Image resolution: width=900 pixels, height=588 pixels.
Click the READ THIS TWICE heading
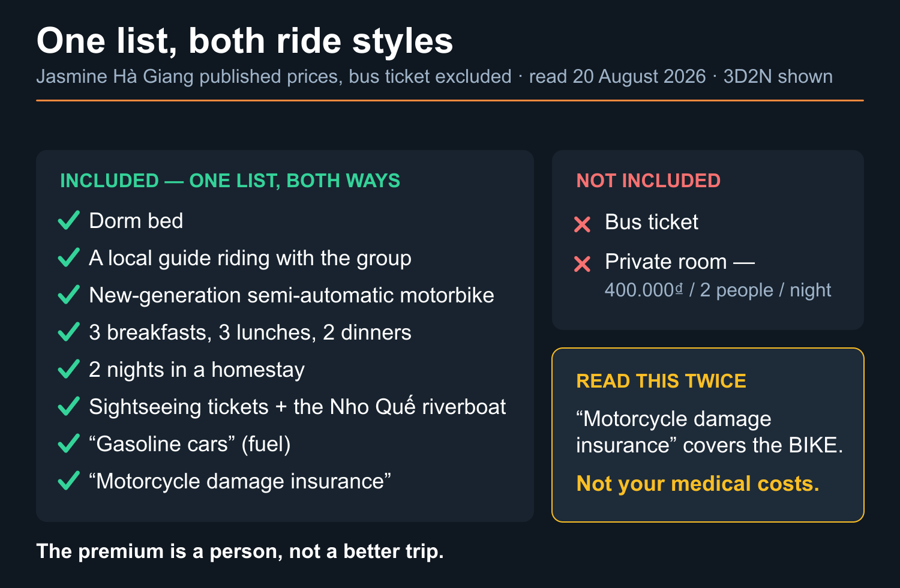pyautogui.click(x=661, y=381)
